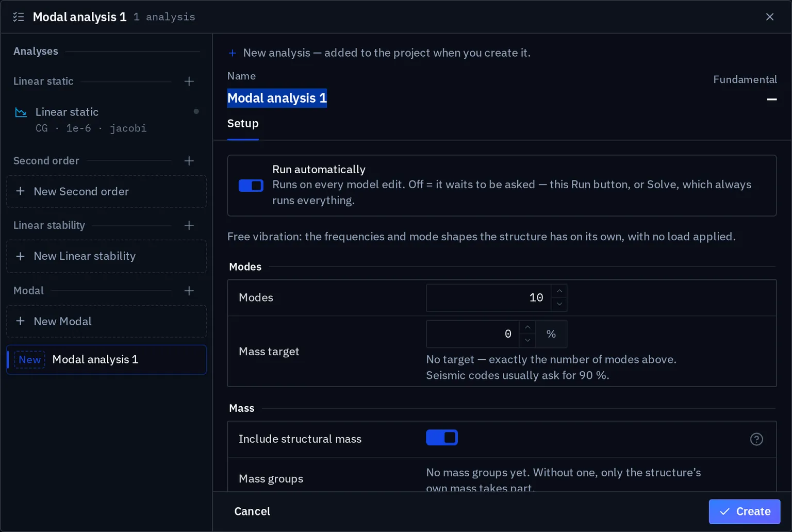This screenshot has height=532, width=792.
Task: Click the plus icon beside Modal heading
Action: click(x=189, y=291)
